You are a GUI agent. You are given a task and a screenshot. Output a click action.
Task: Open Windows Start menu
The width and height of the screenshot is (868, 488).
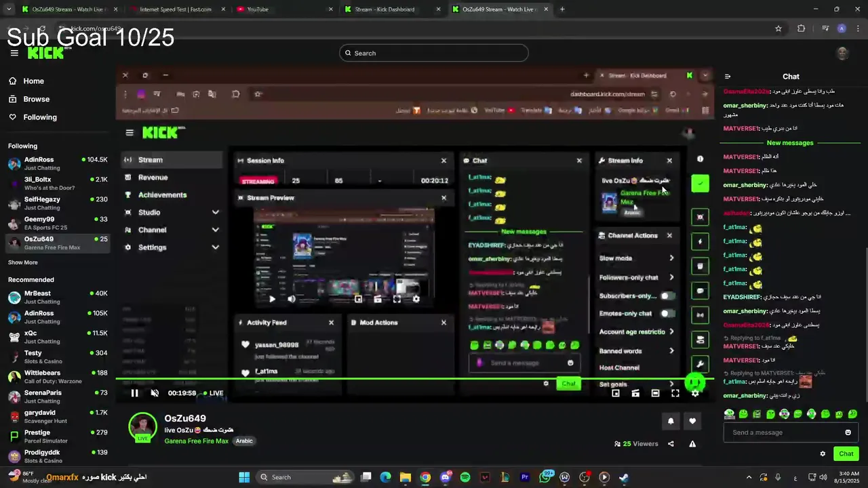point(244,477)
